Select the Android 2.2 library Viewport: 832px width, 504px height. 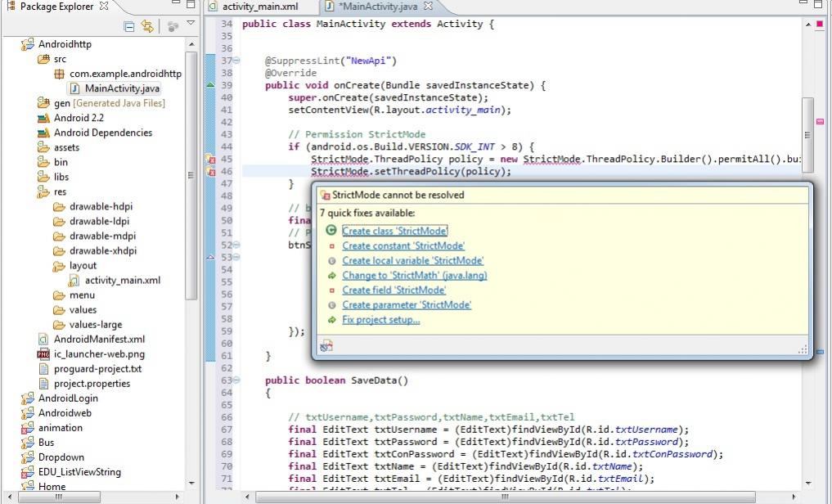pyautogui.click(x=79, y=118)
